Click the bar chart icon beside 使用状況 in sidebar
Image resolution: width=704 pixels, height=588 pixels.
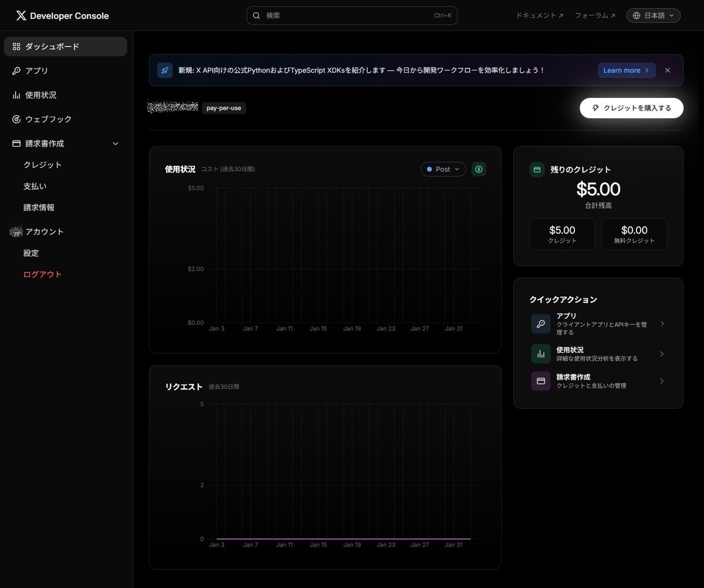click(x=16, y=95)
